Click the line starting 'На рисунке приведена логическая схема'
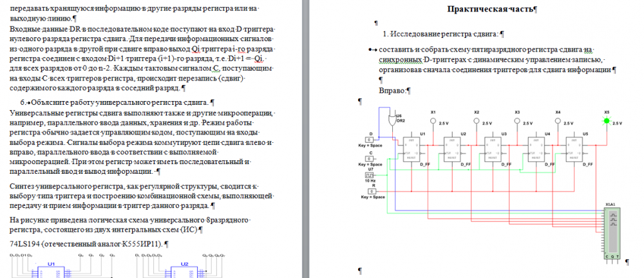This screenshot has width=644, height=278. click(x=130, y=221)
